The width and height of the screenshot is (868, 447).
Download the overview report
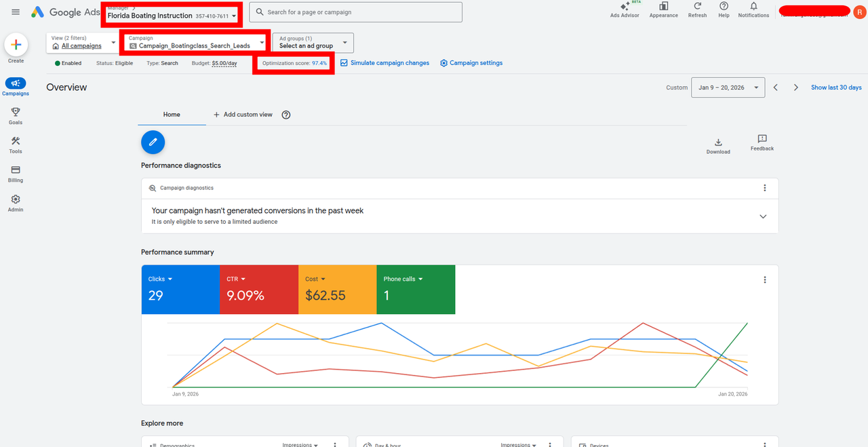pos(718,146)
